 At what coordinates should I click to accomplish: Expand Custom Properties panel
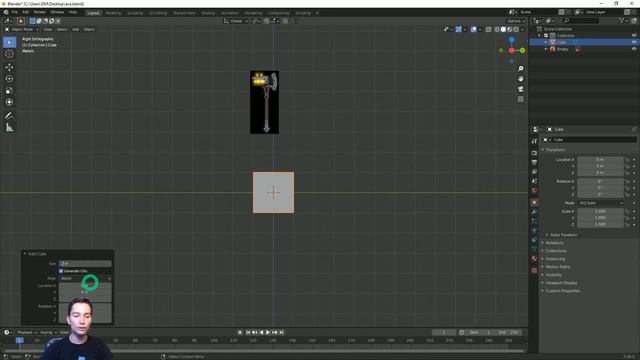pyautogui.click(x=562, y=291)
